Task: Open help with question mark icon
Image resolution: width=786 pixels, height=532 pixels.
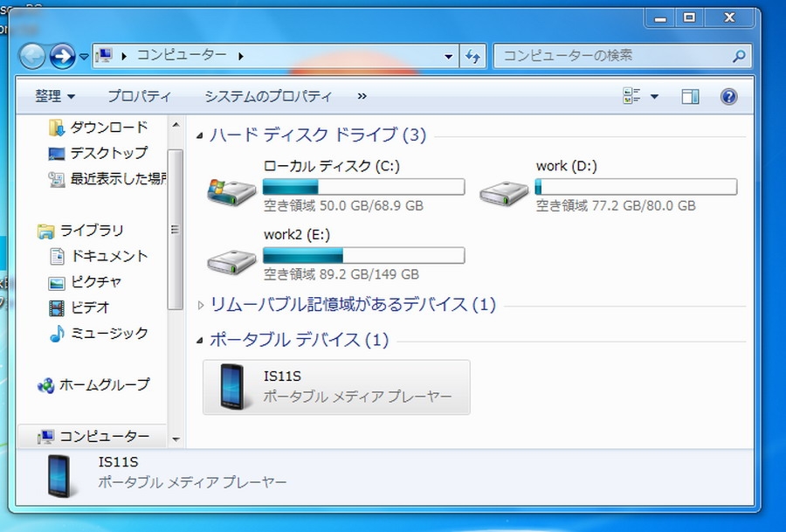Action: click(x=729, y=96)
